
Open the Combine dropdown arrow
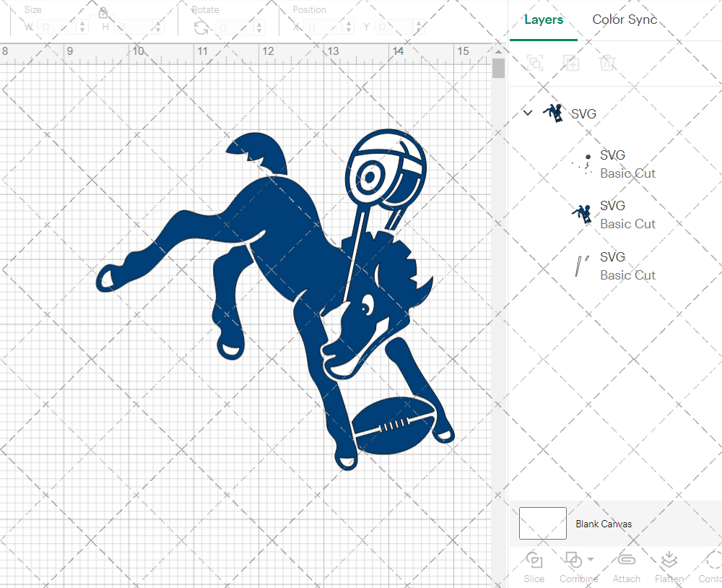[x=591, y=559]
